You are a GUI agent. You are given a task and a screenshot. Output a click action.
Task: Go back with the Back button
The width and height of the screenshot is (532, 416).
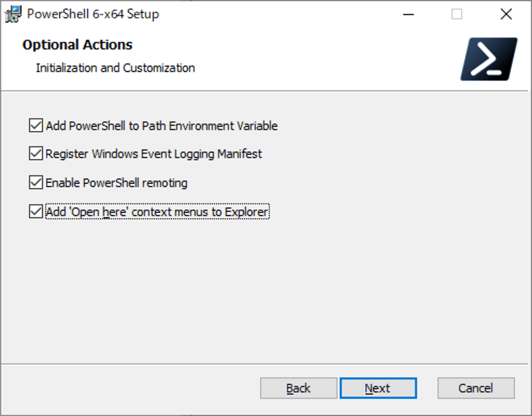pos(299,388)
